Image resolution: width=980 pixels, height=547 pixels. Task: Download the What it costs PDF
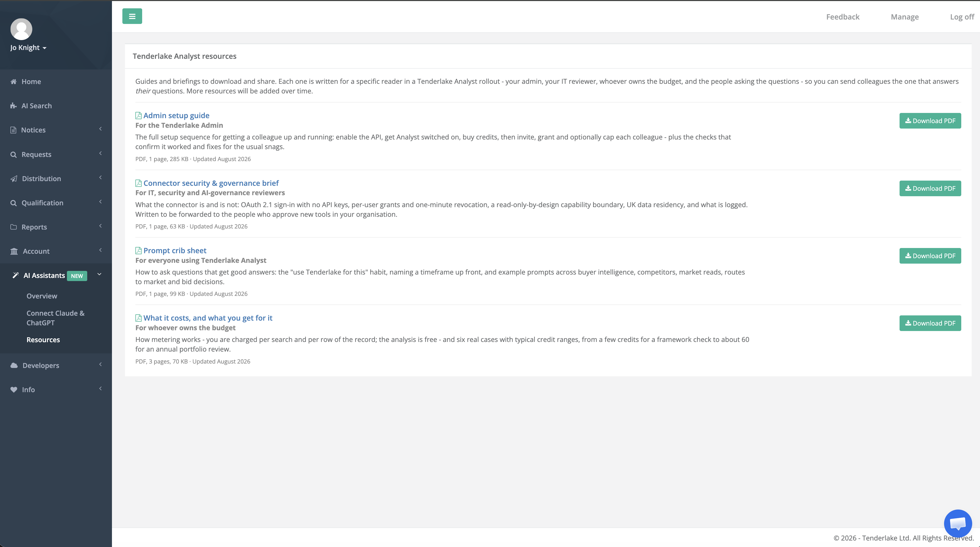coord(930,323)
